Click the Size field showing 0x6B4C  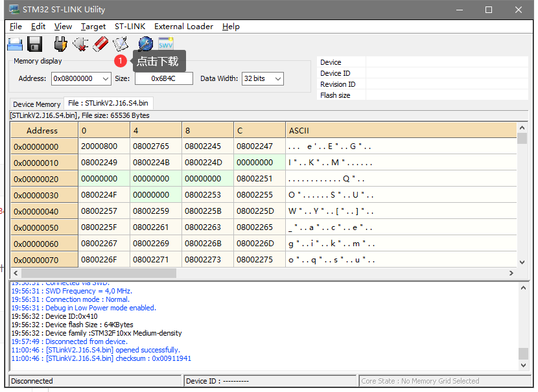tap(163, 78)
